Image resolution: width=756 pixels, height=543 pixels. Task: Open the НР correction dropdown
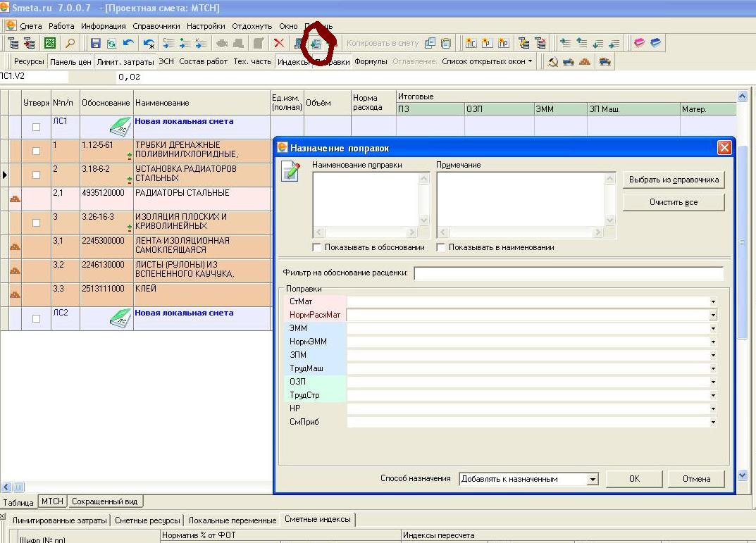coord(713,408)
